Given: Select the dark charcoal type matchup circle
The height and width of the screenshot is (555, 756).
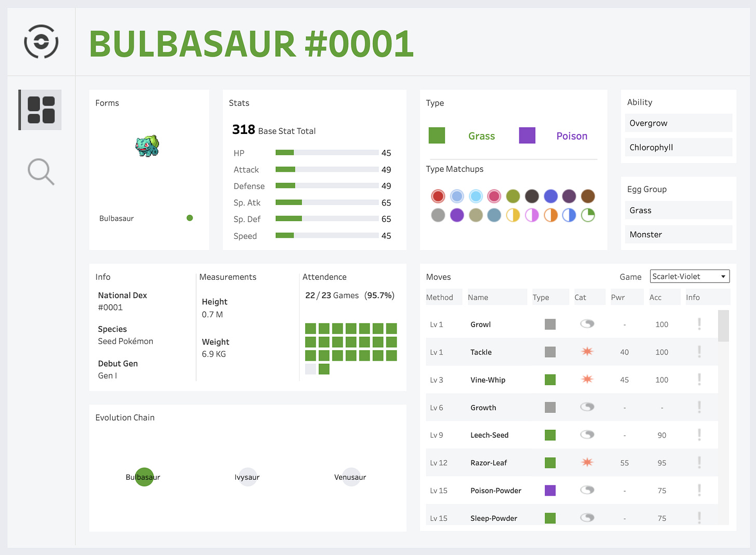Looking at the screenshot, I should [532, 196].
